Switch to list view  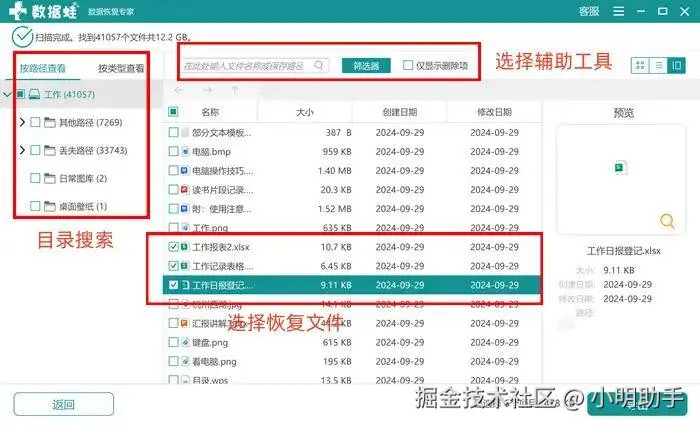(658, 66)
